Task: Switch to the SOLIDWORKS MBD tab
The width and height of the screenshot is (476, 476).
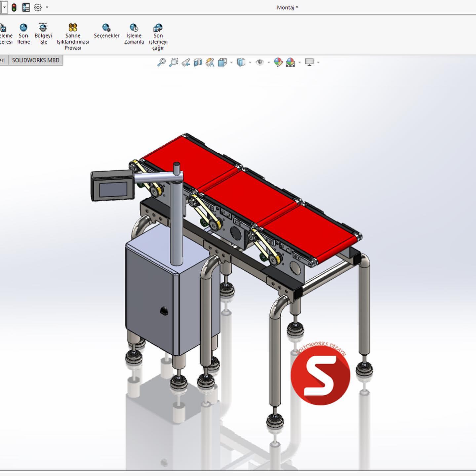Action: coord(36,60)
